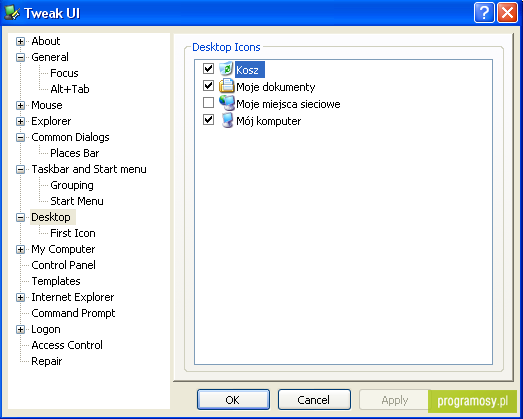This screenshot has width=523, height=419.
Task: Select the Focus tree item
Action: (x=64, y=73)
